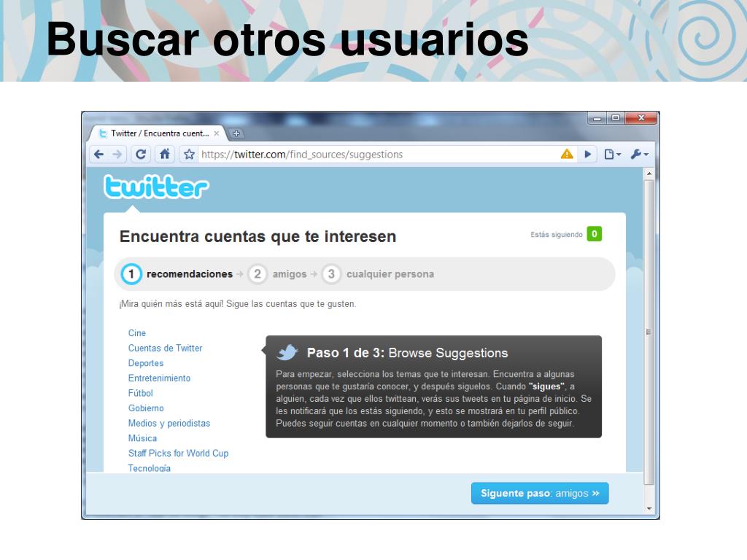Click the heading Encuentra cuentas que te interesen
This screenshot has height=560, width=747.
coord(258,236)
